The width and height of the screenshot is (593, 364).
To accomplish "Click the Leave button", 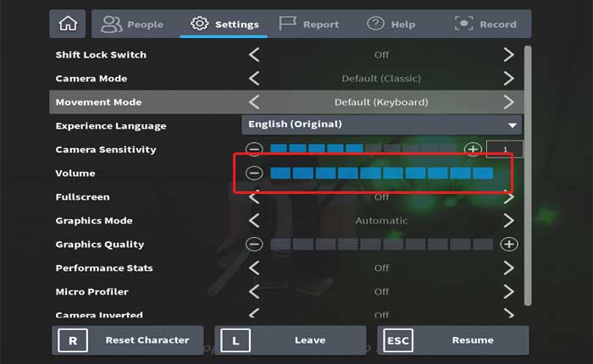I will [x=291, y=340].
